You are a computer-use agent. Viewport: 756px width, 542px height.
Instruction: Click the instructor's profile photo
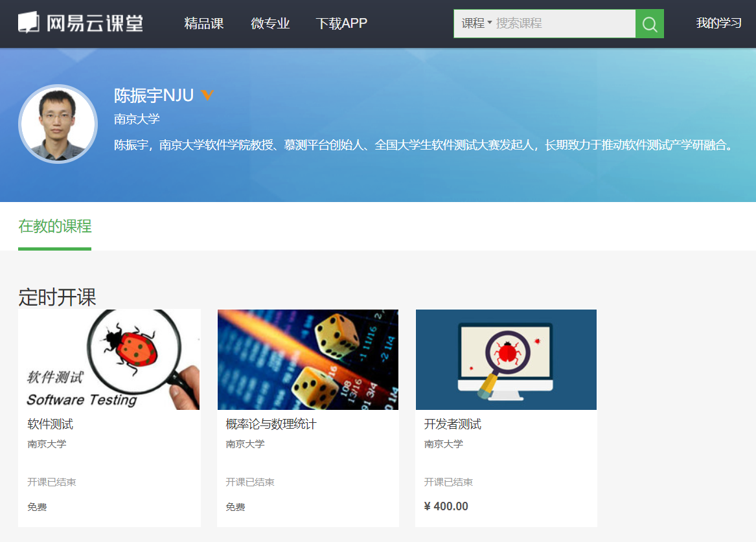pos(58,124)
